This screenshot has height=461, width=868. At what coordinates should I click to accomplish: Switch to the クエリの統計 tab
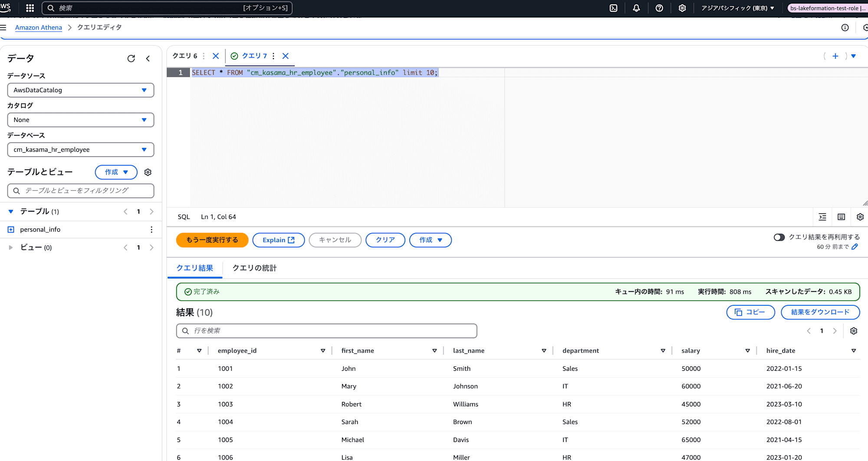254,268
